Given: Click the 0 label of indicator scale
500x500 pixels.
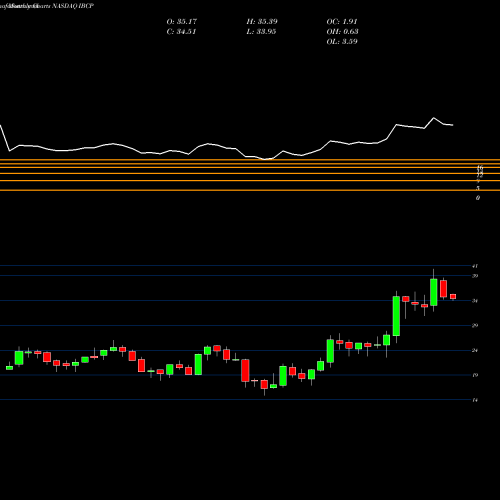Looking at the screenshot, I should point(478,198).
